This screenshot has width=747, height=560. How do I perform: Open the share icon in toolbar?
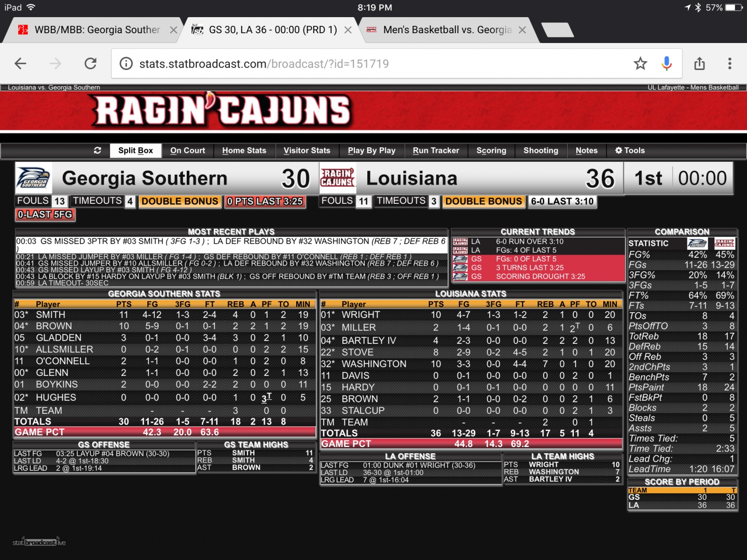coord(699,64)
